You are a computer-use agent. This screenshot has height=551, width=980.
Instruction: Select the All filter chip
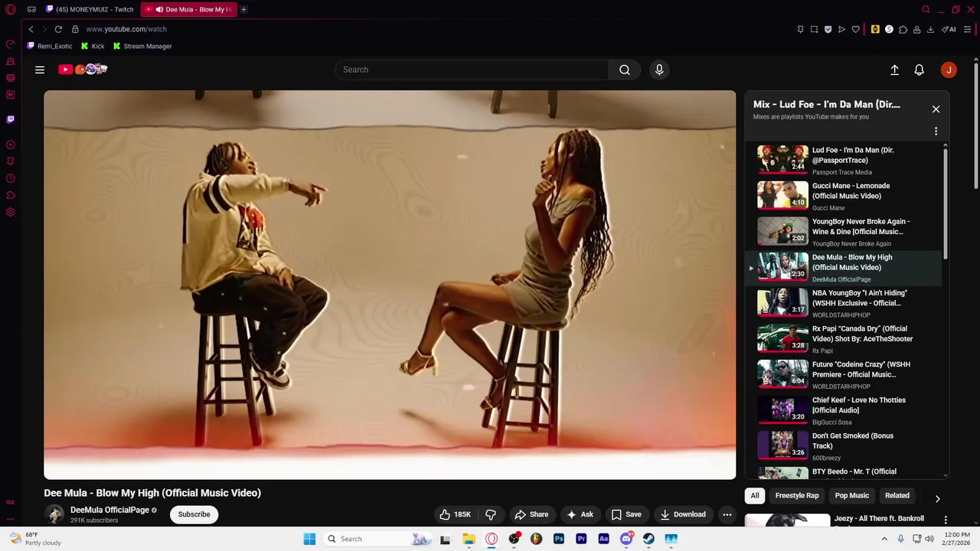click(x=755, y=495)
